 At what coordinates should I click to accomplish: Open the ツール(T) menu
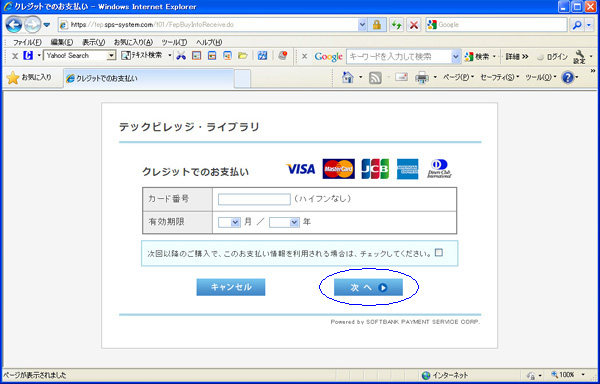click(174, 42)
